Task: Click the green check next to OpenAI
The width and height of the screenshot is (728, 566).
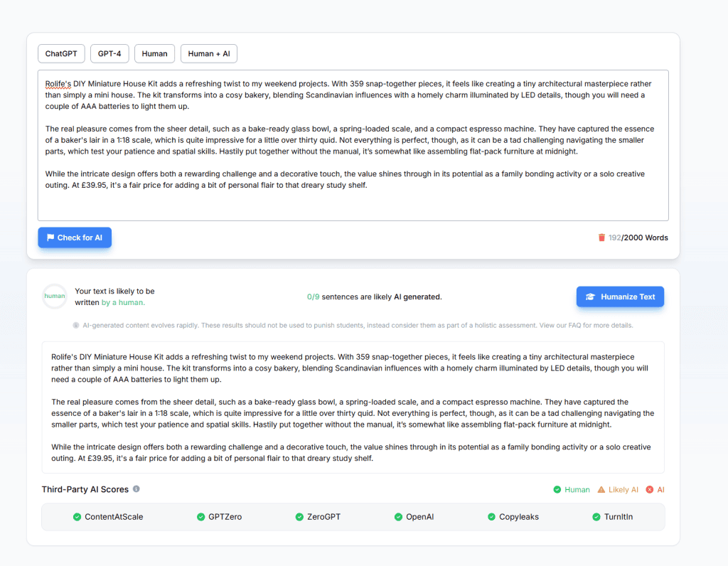Action: pos(398,517)
